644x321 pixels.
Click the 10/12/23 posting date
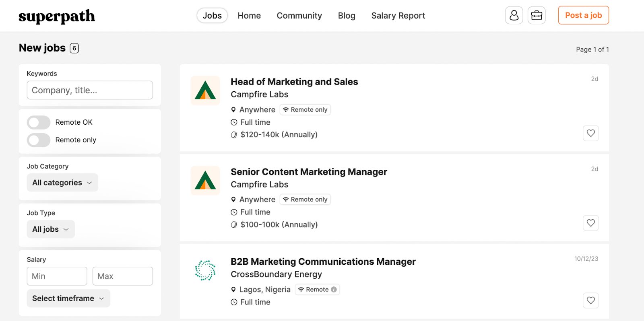[x=586, y=259]
